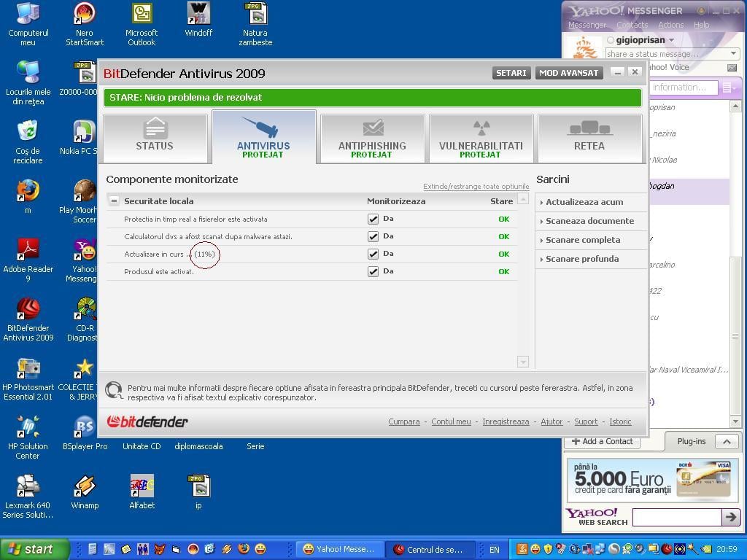Open Nero StartSmart desktop shortcut
This screenshot has height=560, width=747.
85,25
